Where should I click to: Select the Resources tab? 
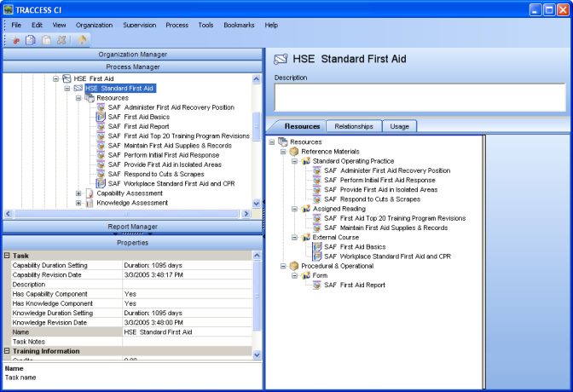click(x=302, y=126)
